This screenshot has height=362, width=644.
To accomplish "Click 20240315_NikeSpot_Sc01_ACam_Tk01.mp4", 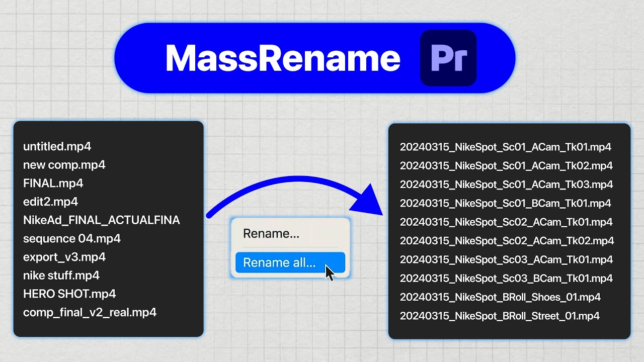I will 506,147.
